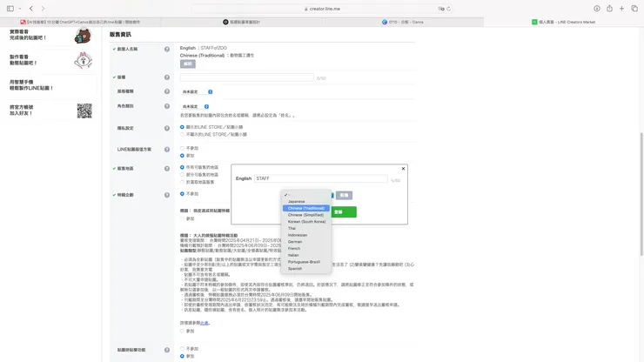644x362 pixels.
Task: Switch to the second browser tab
Action: tap(242, 22)
